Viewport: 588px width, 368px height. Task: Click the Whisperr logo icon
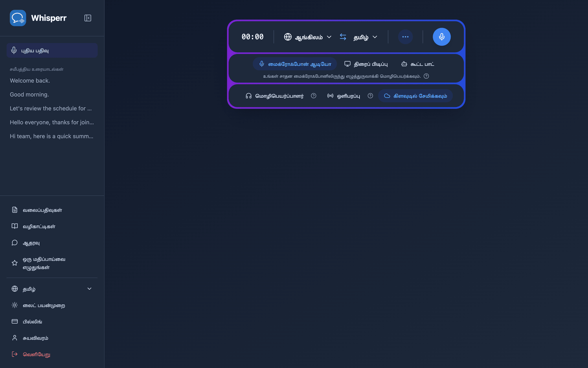coord(18,18)
